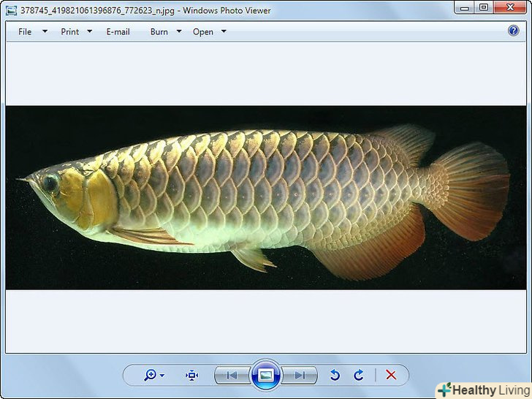Screen dimensions: 532x399
Task: Fit the photo to window size
Action: click(191, 375)
